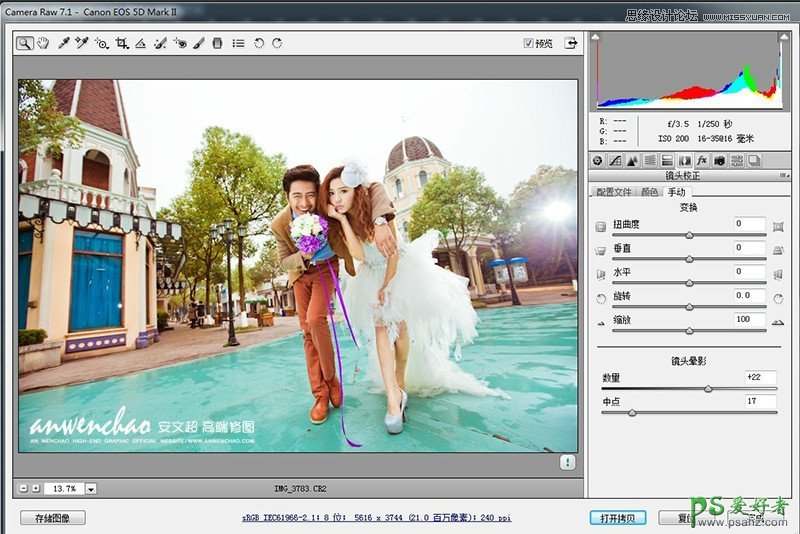Screen dimensions: 800x534
Task: Switch to the 颜色 tab
Action: click(650, 191)
